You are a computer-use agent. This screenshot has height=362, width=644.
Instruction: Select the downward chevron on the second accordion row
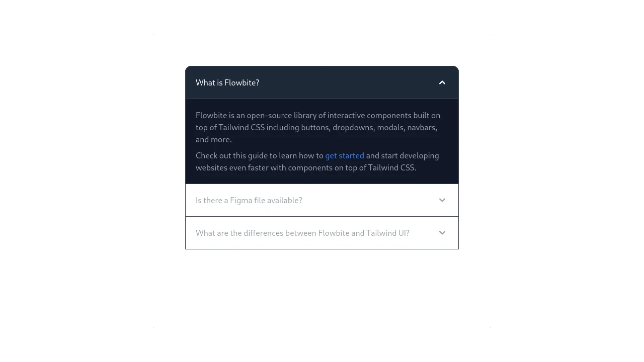pos(442,200)
